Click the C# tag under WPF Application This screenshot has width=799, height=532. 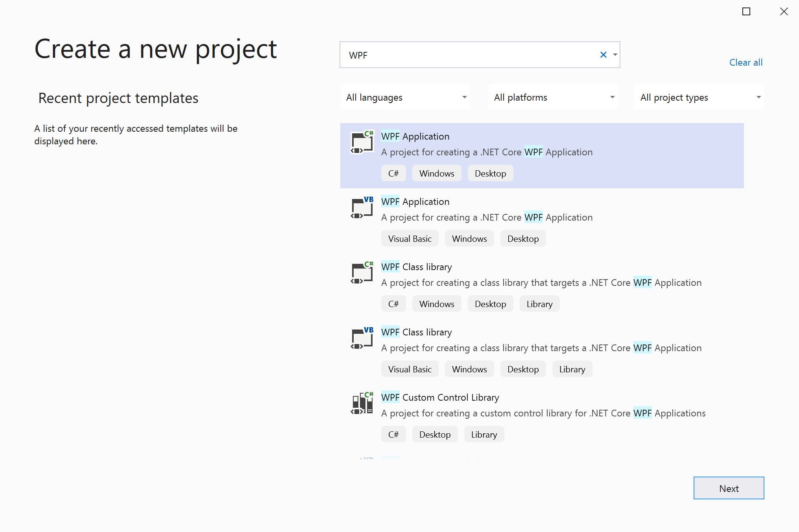[393, 173]
